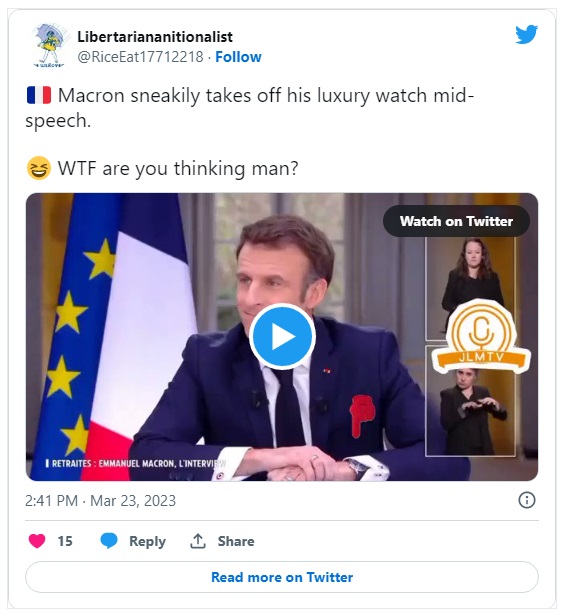Screen dimensions: 566x615
Task: Click the Reply label
Action: pos(147,541)
